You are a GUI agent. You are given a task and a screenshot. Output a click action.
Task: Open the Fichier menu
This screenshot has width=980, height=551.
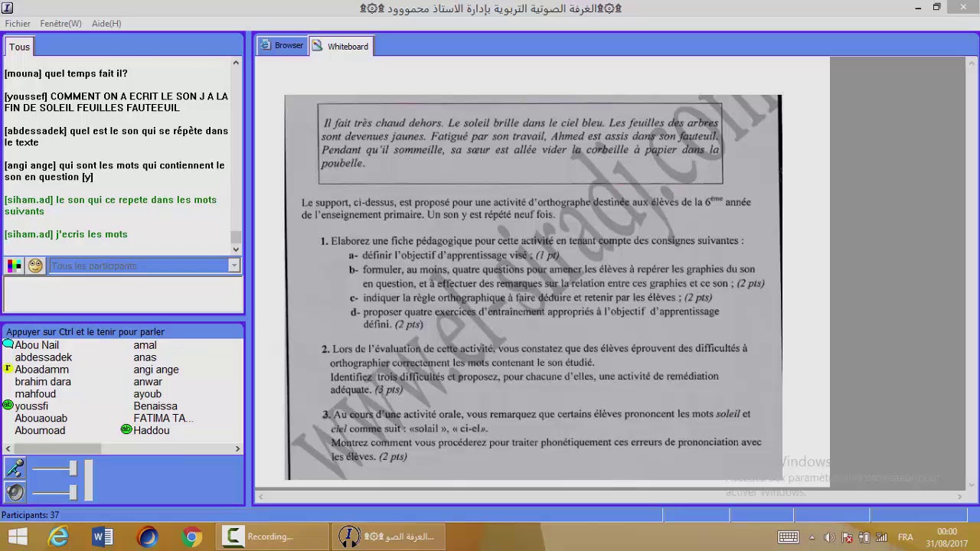pyautogui.click(x=18, y=24)
